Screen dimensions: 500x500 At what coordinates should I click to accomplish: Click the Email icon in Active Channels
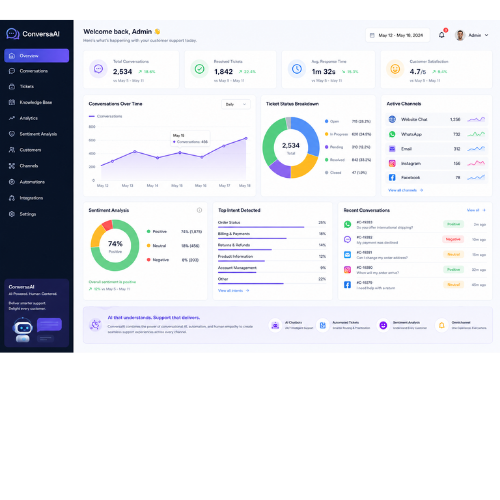(x=392, y=149)
